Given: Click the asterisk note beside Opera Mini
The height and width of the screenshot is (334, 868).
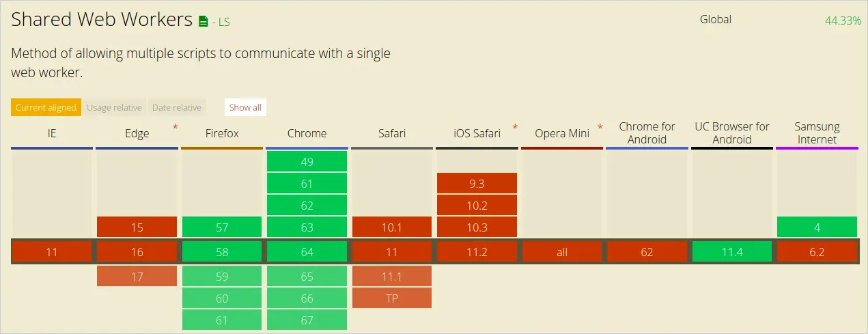Looking at the screenshot, I should pyautogui.click(x=600, y=127).
